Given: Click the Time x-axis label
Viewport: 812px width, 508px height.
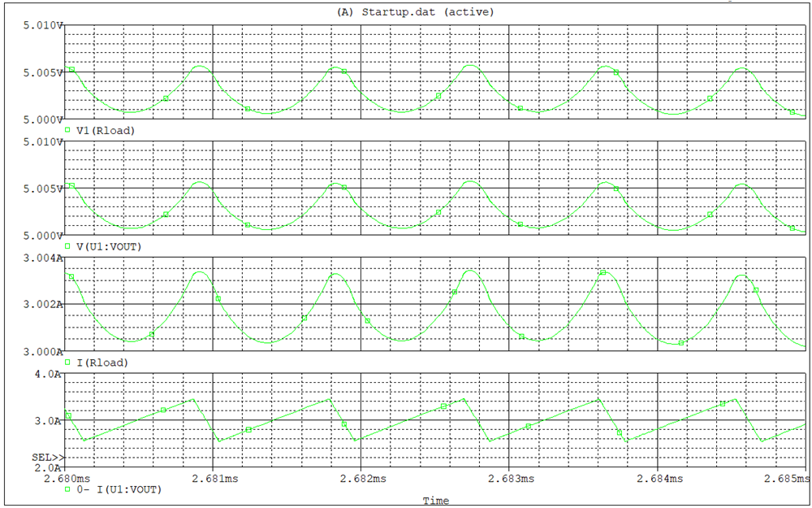Looking at the screenshot, I should tap(435, 501).
